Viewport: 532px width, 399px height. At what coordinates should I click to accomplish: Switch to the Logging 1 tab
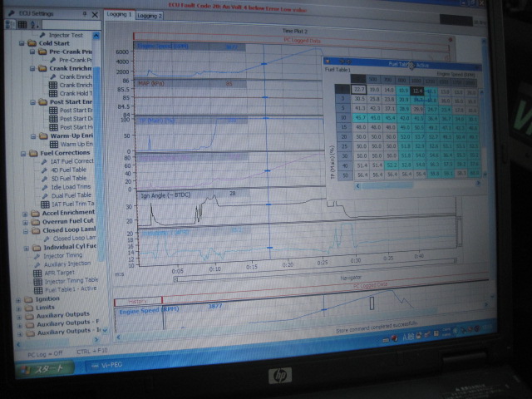click(119, 15)
